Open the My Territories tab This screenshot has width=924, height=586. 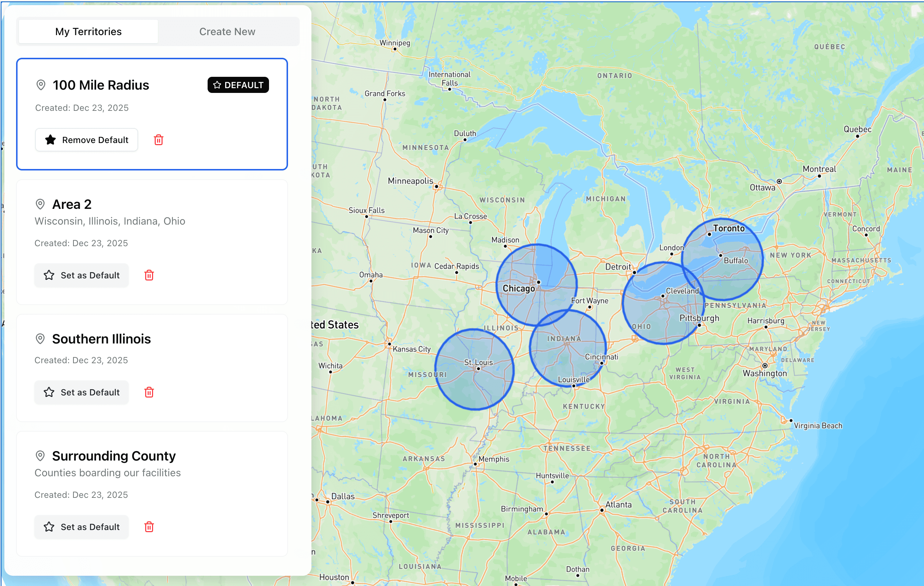[88, 31]
